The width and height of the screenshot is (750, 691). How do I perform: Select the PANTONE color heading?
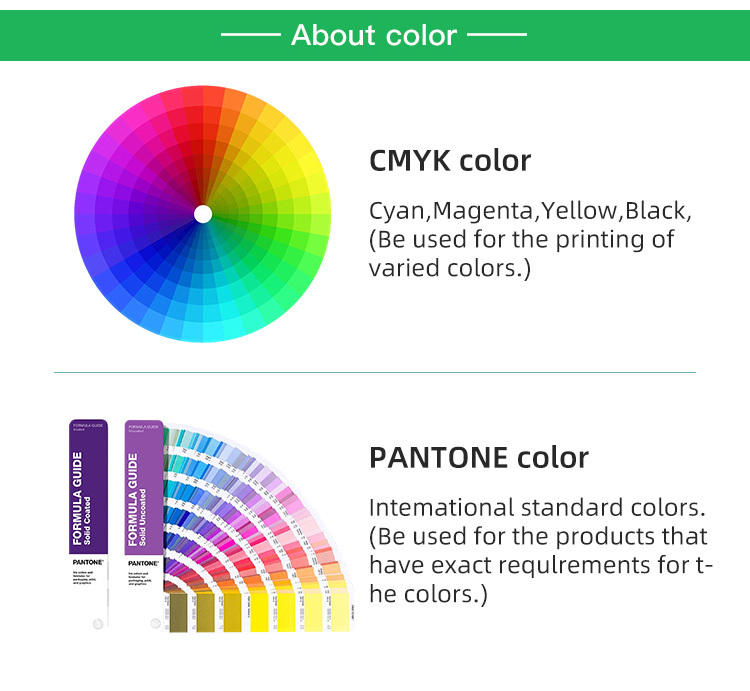point(479,458)
